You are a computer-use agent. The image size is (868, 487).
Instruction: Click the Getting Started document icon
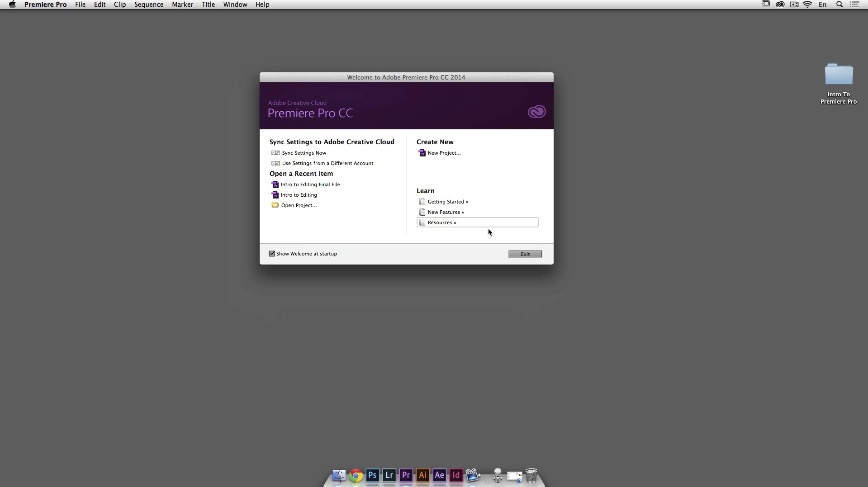pyautogui.click(x=422, y=202)
